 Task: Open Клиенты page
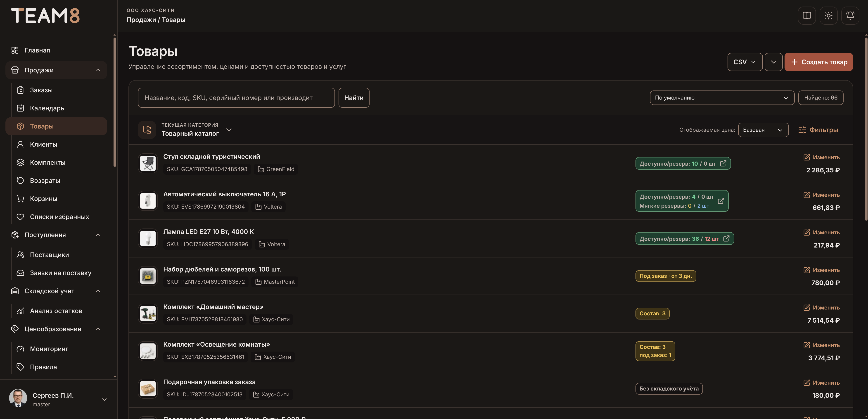(59, 144)
